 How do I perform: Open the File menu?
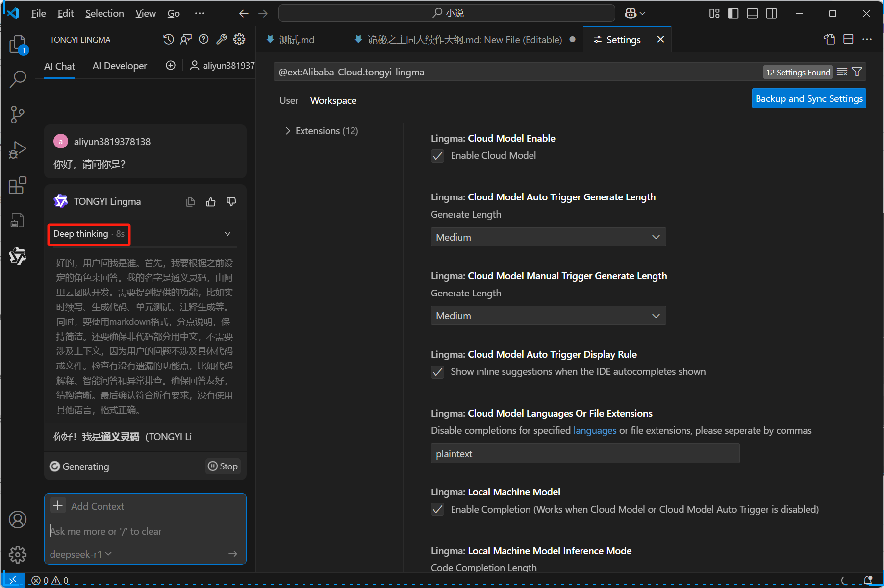coord(39,13)
